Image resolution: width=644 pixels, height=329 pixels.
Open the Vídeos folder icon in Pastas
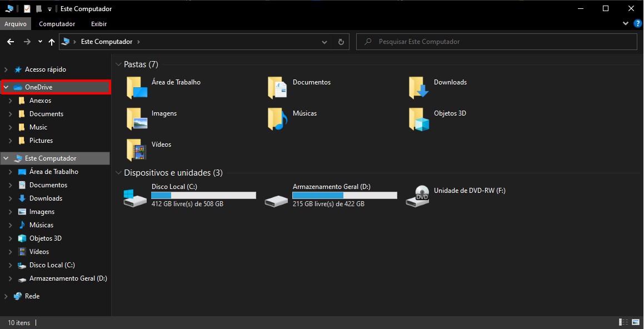click(137, 149)
